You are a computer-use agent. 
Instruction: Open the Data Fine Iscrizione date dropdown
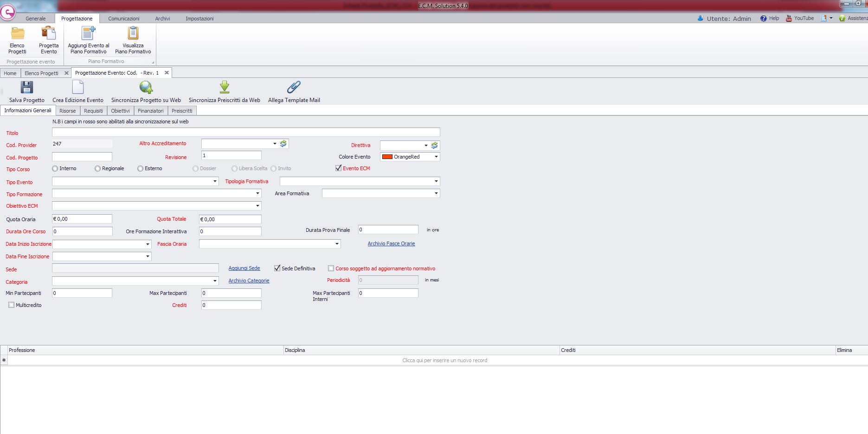(x=148, y=256)
